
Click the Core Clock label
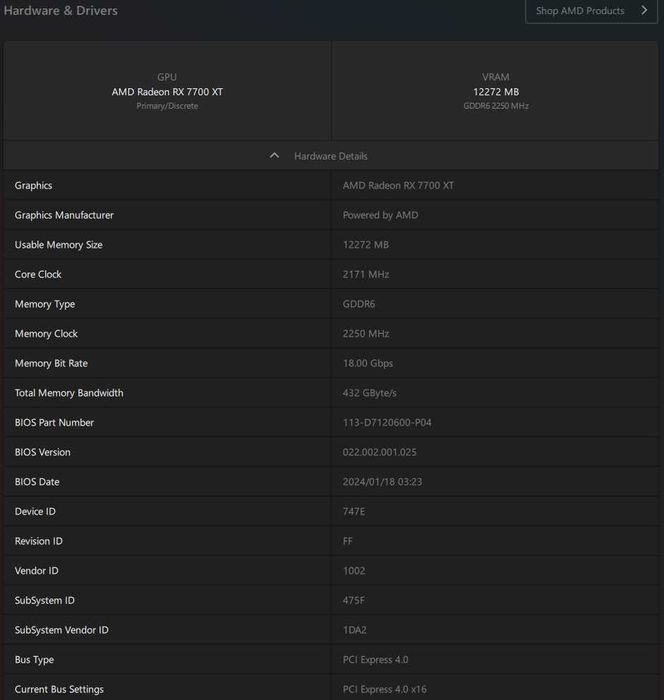tap(38, 274)
